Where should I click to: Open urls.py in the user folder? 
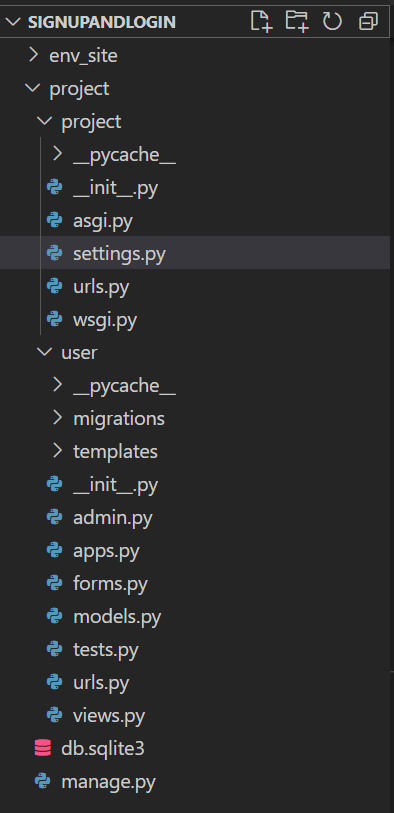(101, 683)
